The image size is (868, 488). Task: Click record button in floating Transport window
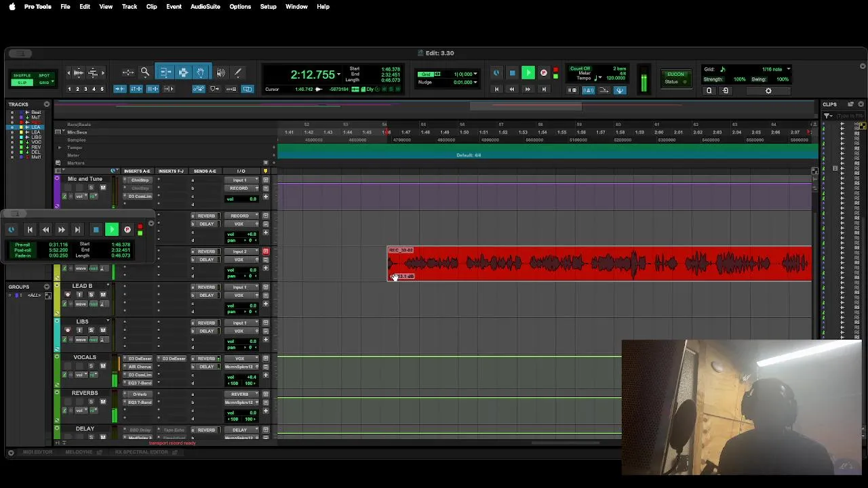pos(127,230)
